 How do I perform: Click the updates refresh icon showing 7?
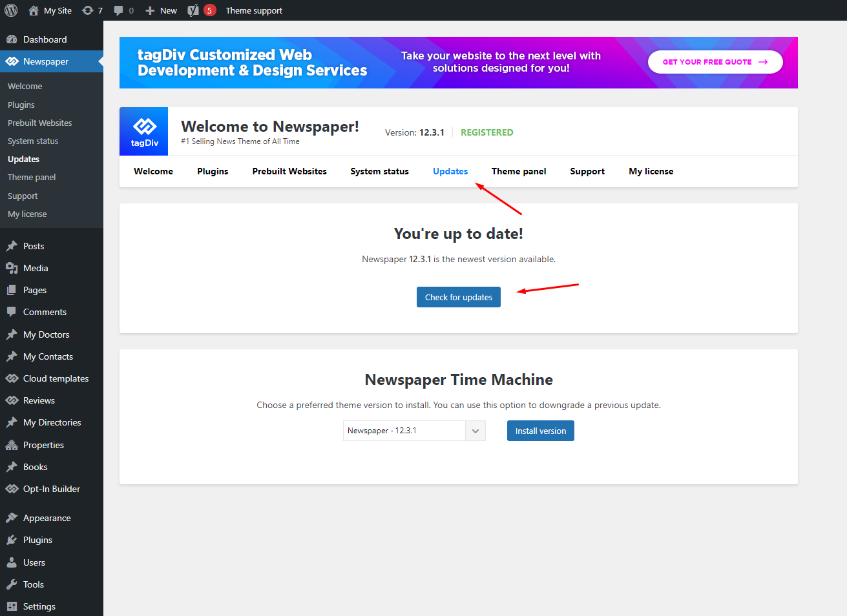(x=88, y=10)
